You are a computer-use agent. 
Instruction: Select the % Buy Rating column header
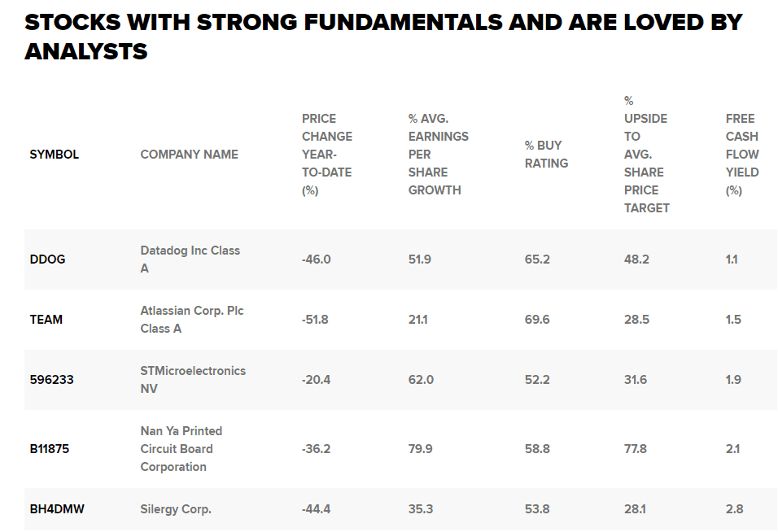[x=546, y=155]
